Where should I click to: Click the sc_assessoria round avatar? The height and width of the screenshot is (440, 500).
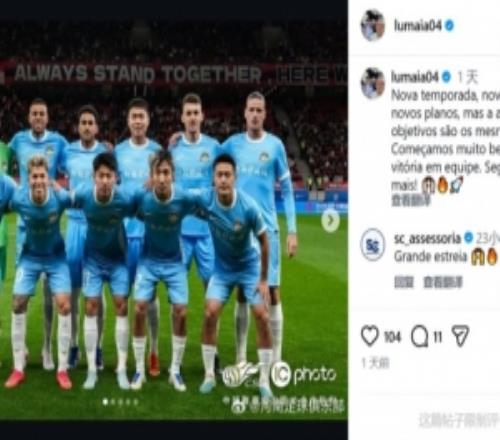tap(373, 245)
